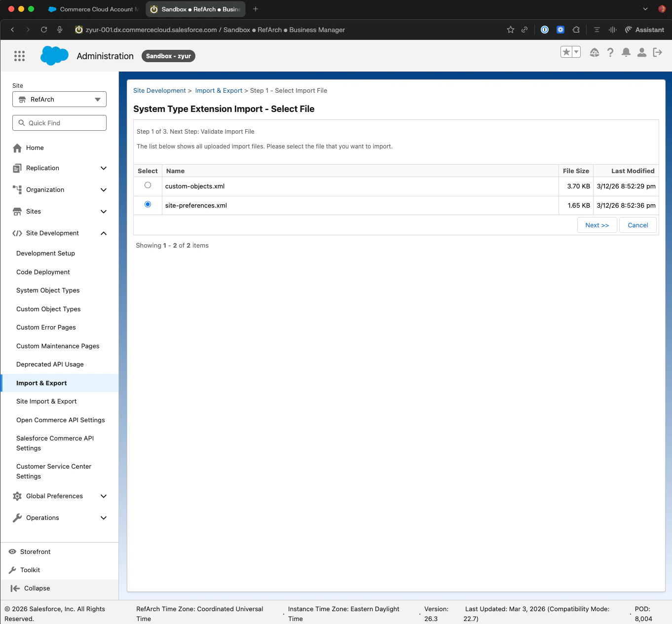Click the log out icon

pos(658,52)
